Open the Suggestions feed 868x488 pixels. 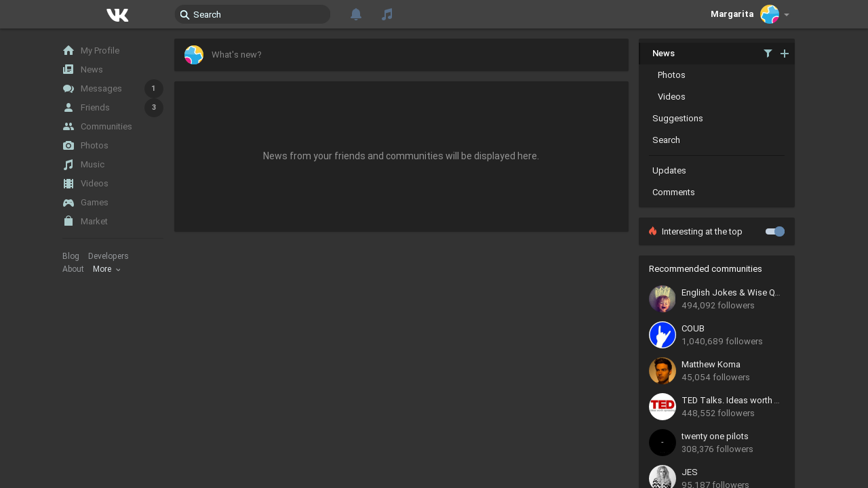[717, 119]
